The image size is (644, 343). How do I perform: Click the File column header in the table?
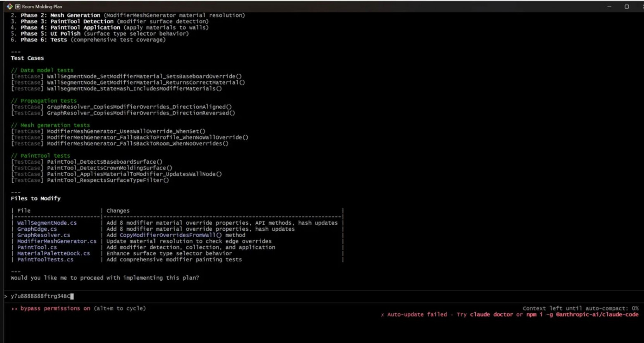tap(24, 211)
